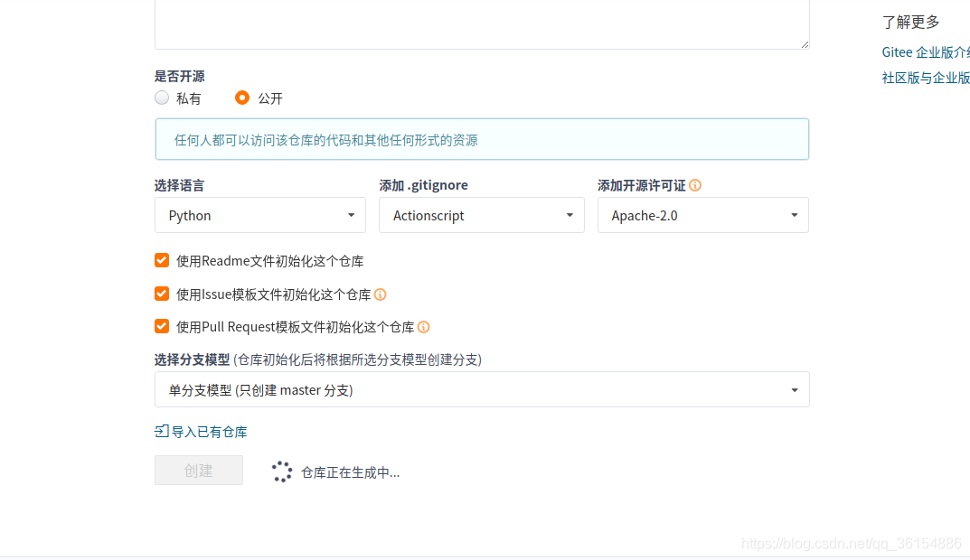Select the 私有 private radio button
Viewport: 970px width, 560px height.
(x=162, y=98)
